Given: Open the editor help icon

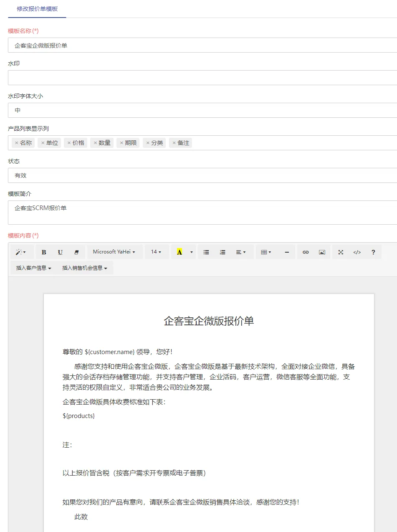Looking at the screenshot, I should click(373, 252).
